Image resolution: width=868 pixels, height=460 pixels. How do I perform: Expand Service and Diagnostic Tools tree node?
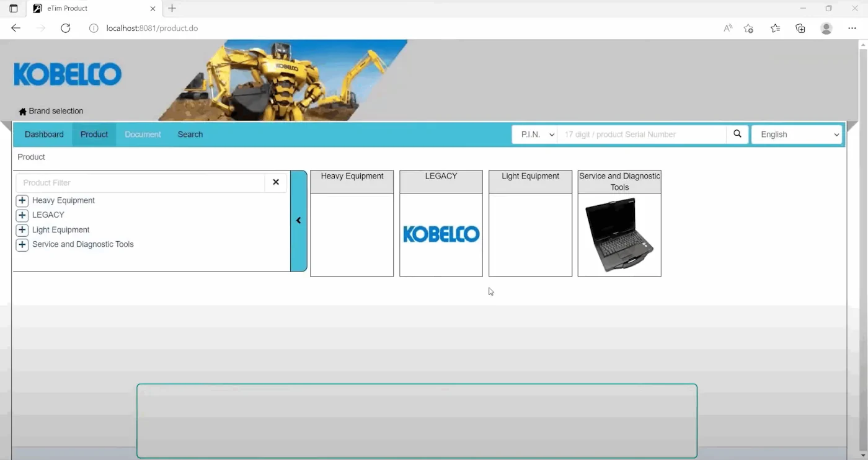[x=22, y=245]
